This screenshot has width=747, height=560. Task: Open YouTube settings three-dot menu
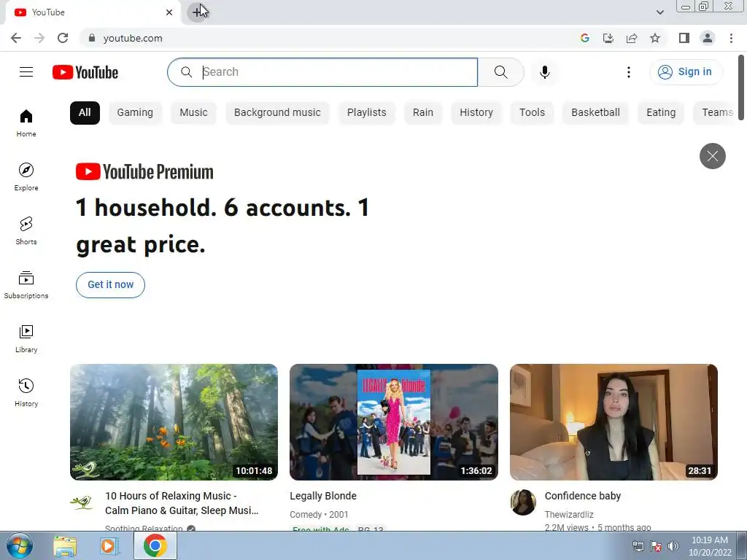point(629,72)
